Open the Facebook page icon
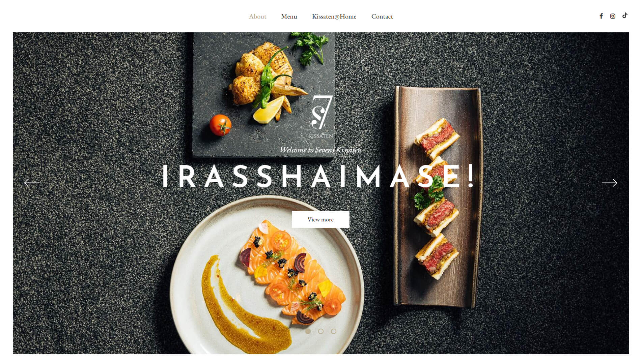 [x=601, y=16]
